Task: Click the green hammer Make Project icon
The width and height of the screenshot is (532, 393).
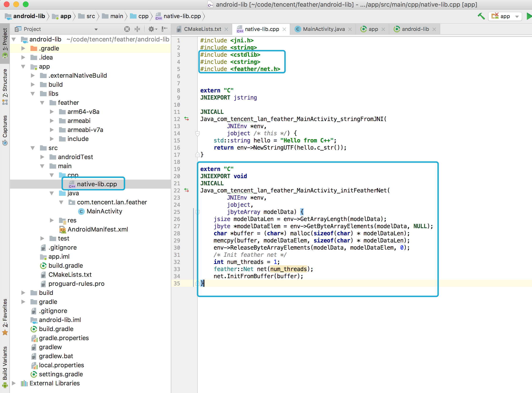Action: click(481, 16)
